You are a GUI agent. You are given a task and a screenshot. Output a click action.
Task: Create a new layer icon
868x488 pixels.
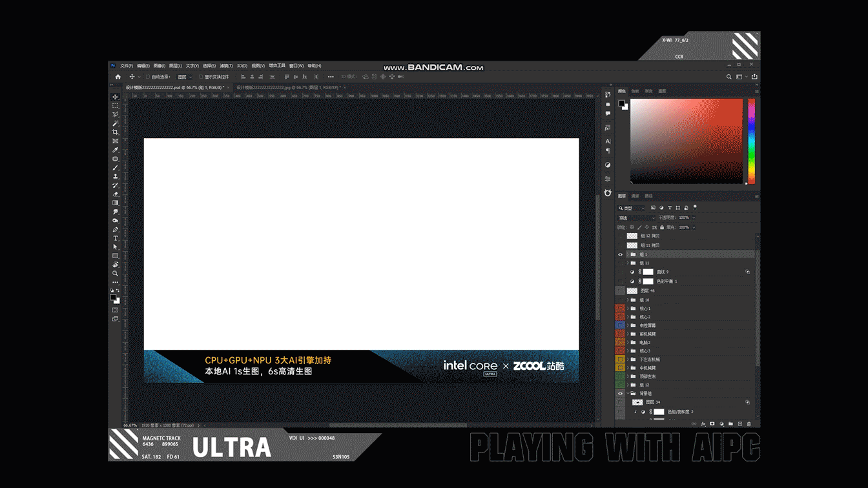pos(739,424)
